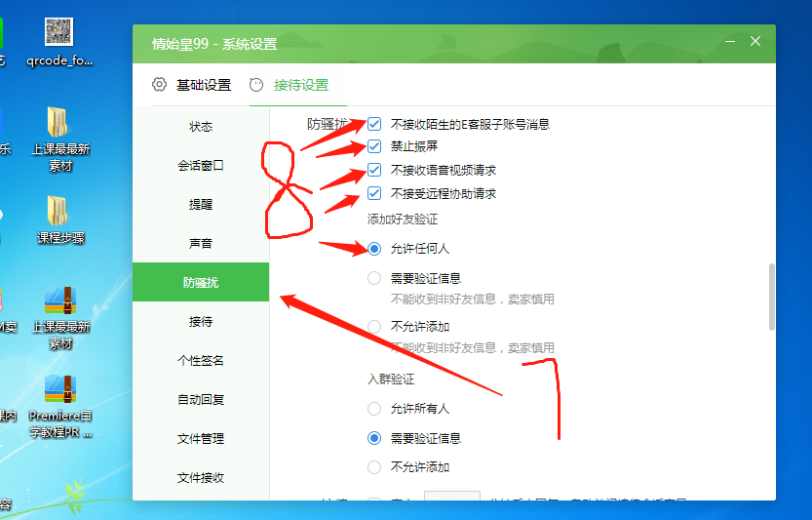Open the 文件管理 settings section
812x520 pixels.
(x=201, y=439)
